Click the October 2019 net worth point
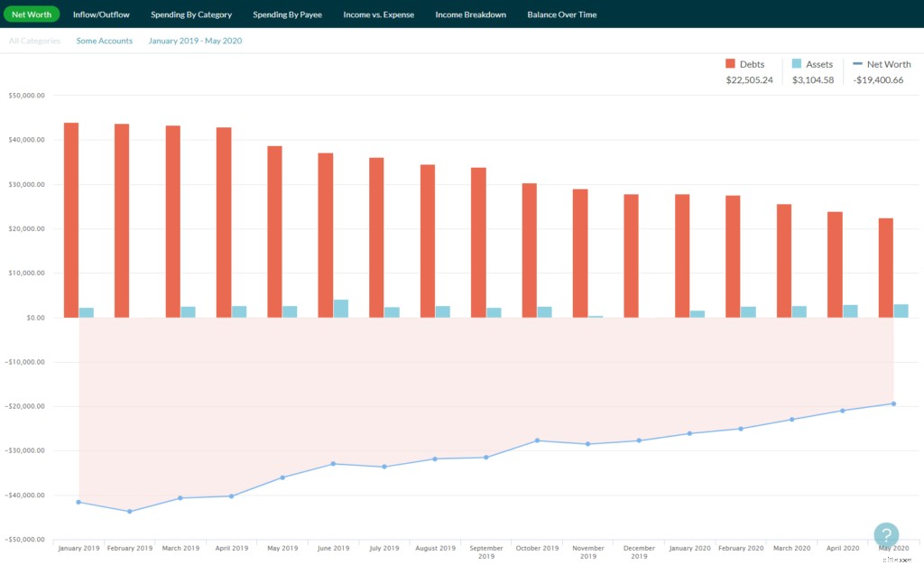 (537, 440)
